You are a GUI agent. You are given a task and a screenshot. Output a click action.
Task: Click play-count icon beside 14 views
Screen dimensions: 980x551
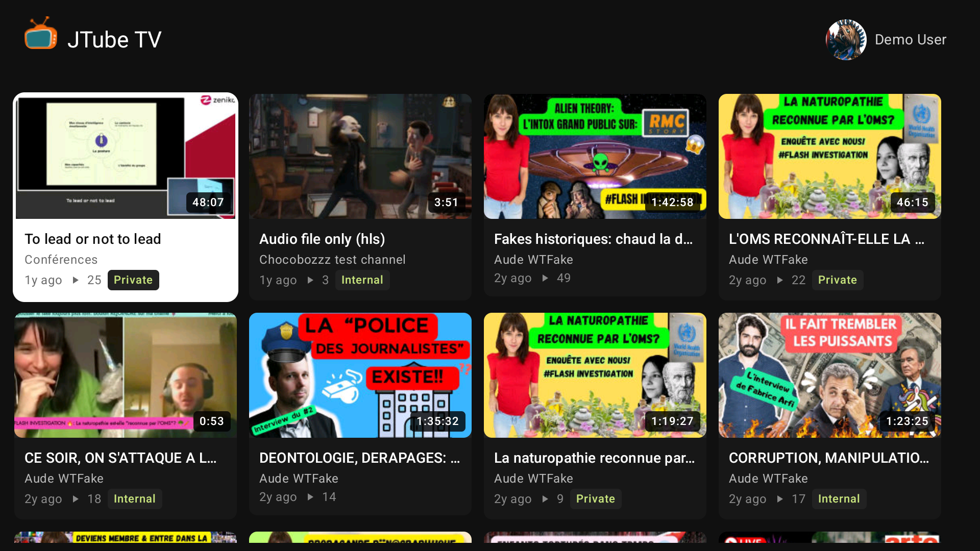[x=310, y=497]
